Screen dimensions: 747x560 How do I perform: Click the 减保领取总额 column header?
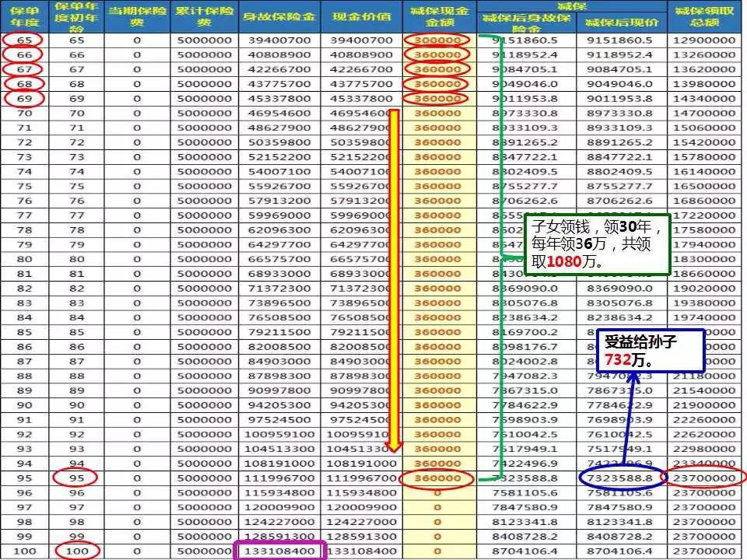point(706,16)
